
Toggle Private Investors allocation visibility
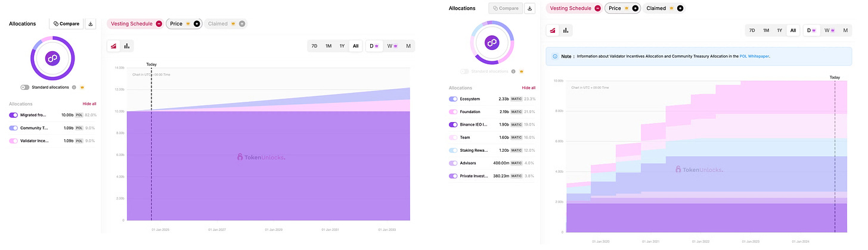click(453, 176)
